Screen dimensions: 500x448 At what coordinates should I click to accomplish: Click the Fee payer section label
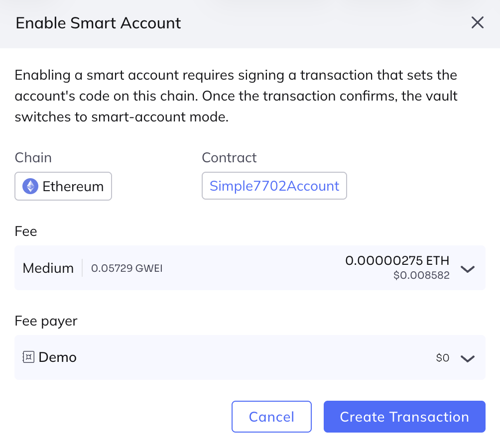pyautogui.click(x=46, y=321)
